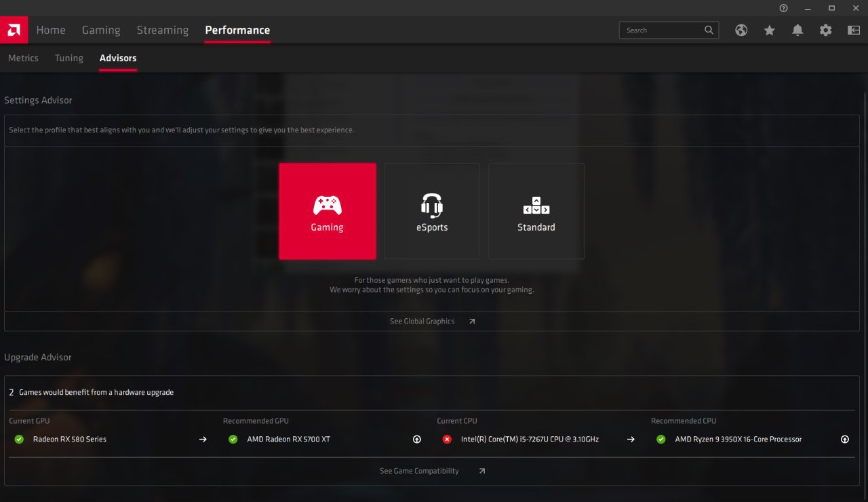Click Intel(R) Core(TM) i5-7267U CPU text
868x502 pixels.
[530, 440]
